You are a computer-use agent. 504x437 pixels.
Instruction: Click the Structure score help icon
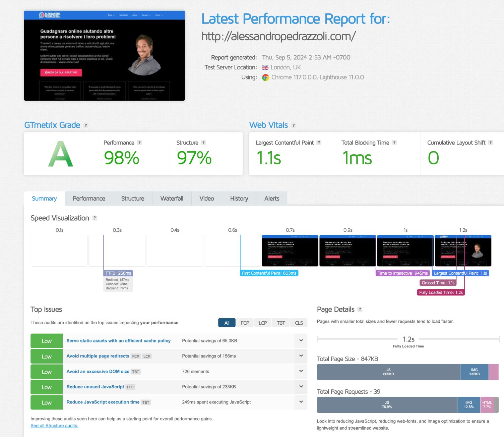click(x=203, y=143)
